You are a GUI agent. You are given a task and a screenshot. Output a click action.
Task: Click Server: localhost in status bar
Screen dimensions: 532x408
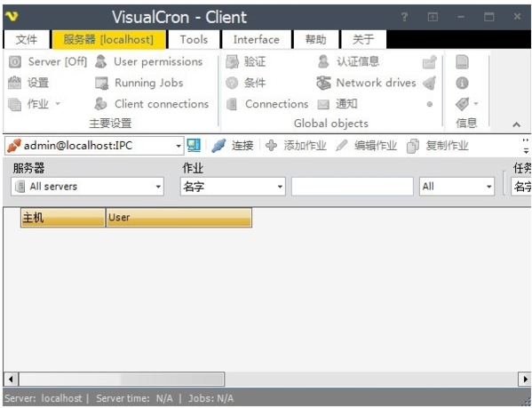44,398
